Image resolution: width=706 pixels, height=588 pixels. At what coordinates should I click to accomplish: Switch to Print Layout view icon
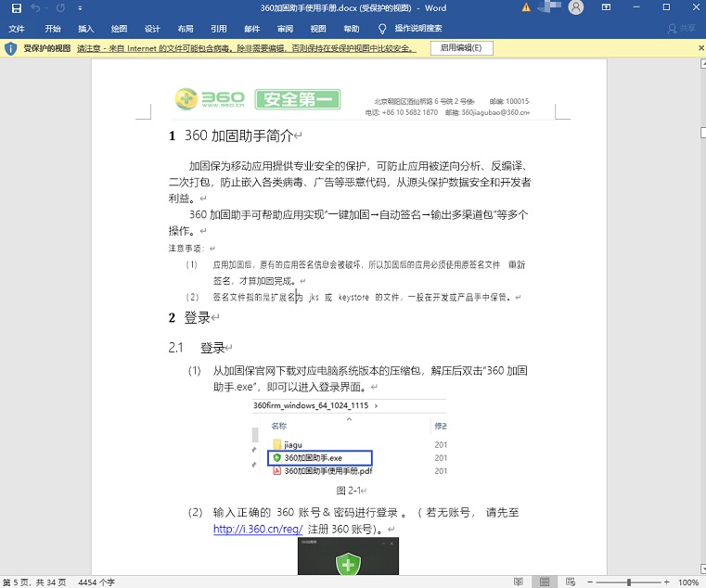click(x=545, y=582)
